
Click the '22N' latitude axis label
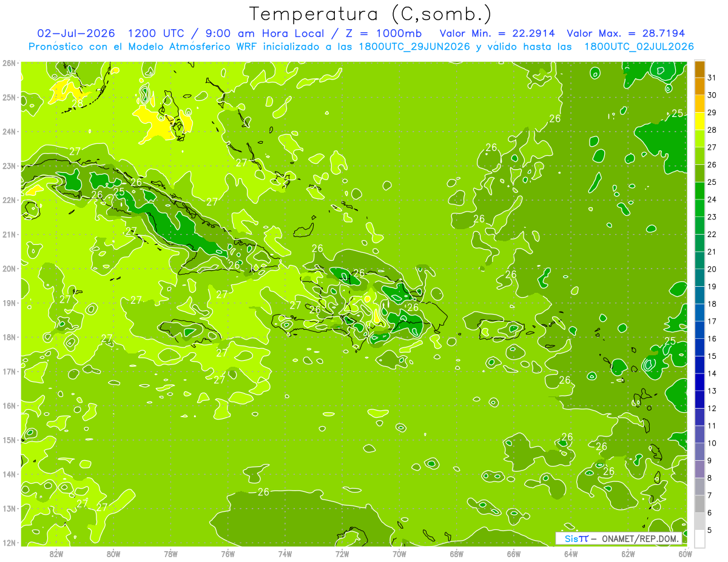coord(9,200)
